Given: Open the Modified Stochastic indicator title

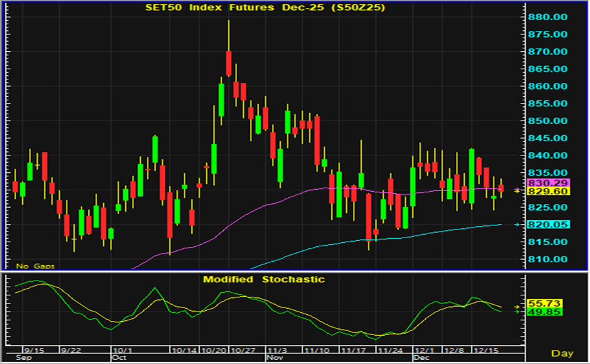Looking at the screenshot, I should pyautogui.click(x=264, y=279).
